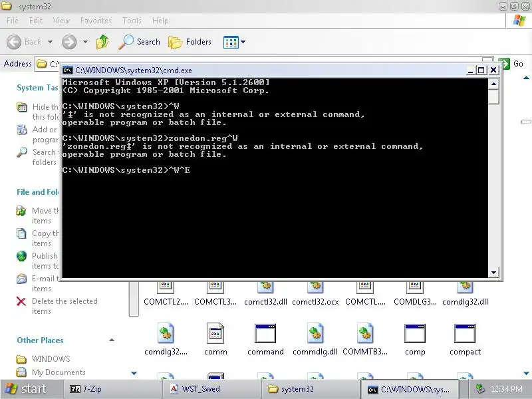Click Delete the selected items link

(65, 306)
